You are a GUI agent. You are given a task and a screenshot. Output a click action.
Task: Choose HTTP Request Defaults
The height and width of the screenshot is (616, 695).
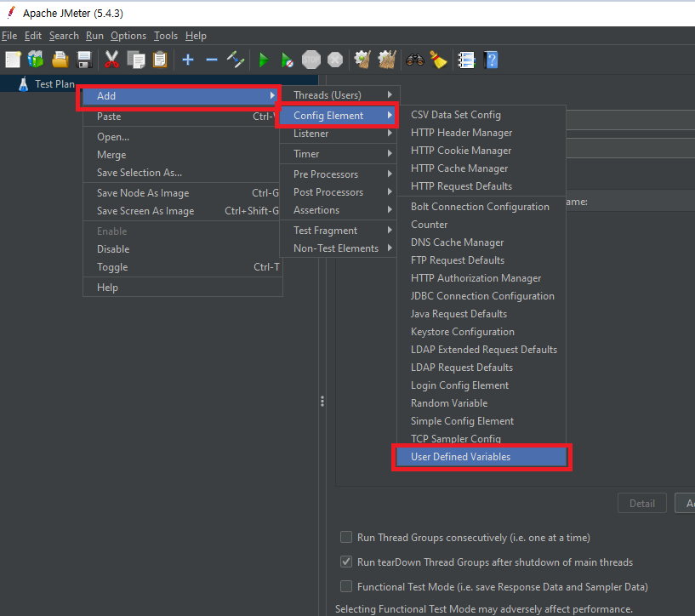tap(481, 186)
